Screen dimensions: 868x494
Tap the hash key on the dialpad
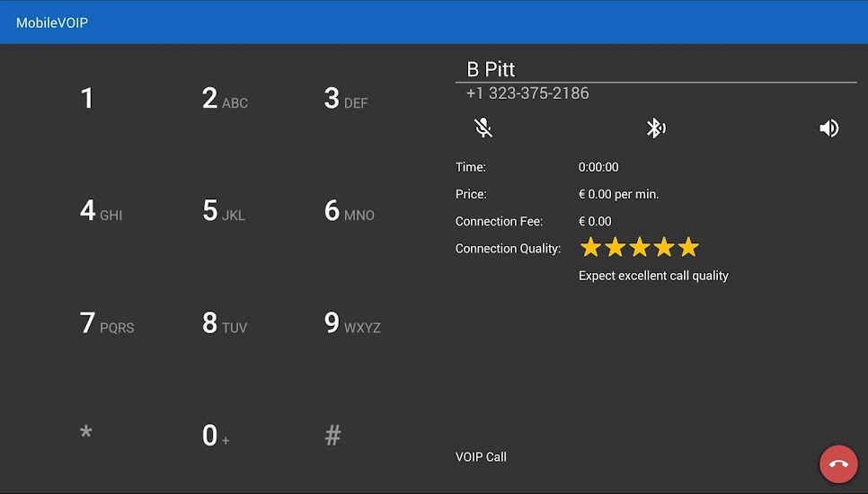coord(332,436)
